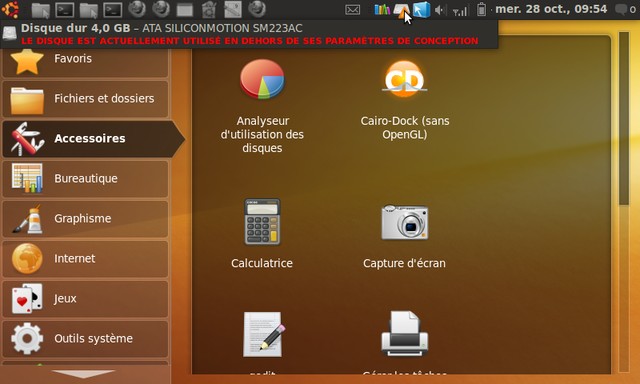
Task: Launch Cairo-Dock (sans OpenGL)
Action: tap(404, 100)
